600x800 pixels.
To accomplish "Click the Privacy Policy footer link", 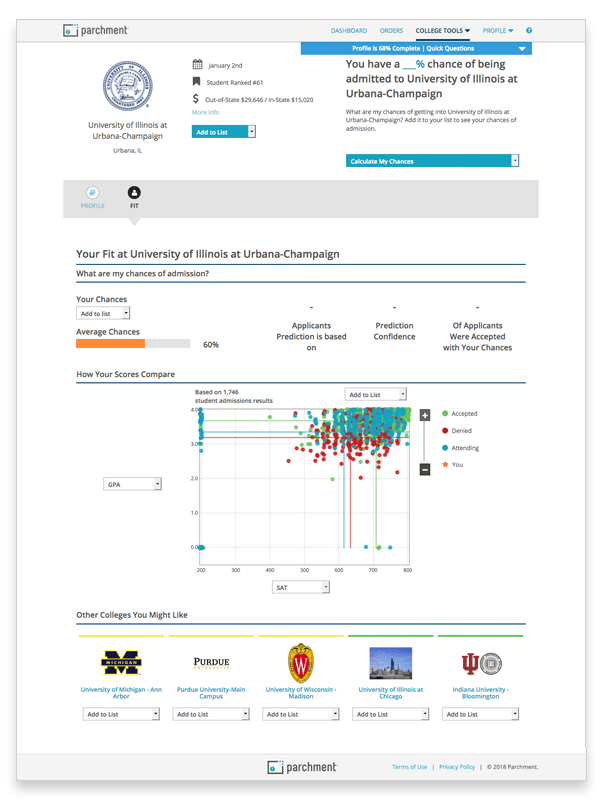I will (x=457, y=767).
